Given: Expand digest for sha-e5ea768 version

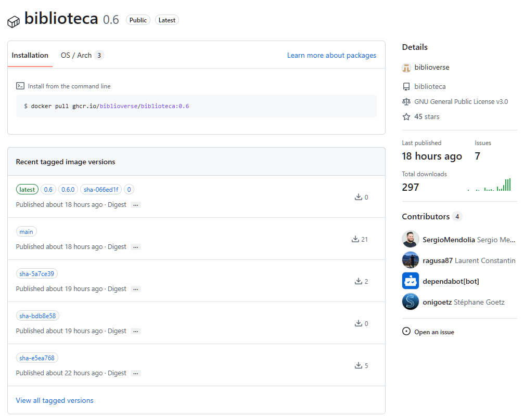Looking at the screenshot, I should tap(136, 373).
